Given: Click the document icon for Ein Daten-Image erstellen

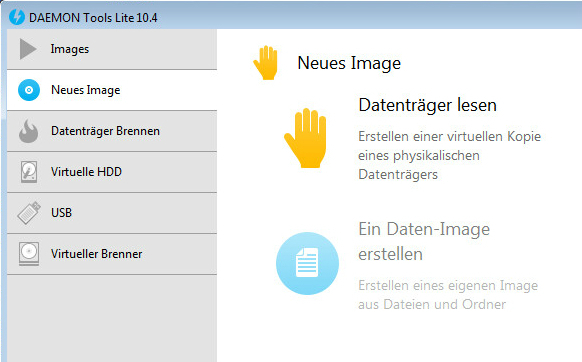Looking at the screenshot, I should (307, 263).
